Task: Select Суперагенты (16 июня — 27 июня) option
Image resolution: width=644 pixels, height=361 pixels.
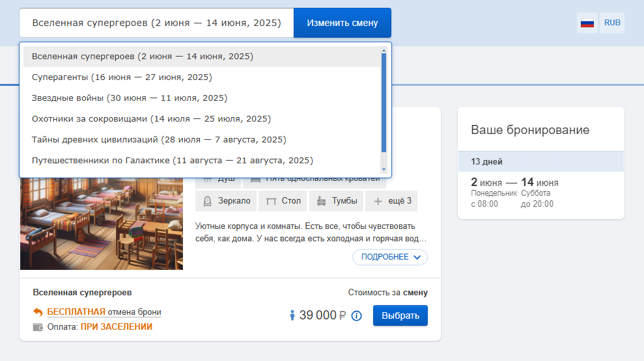Action: point(202,77)
